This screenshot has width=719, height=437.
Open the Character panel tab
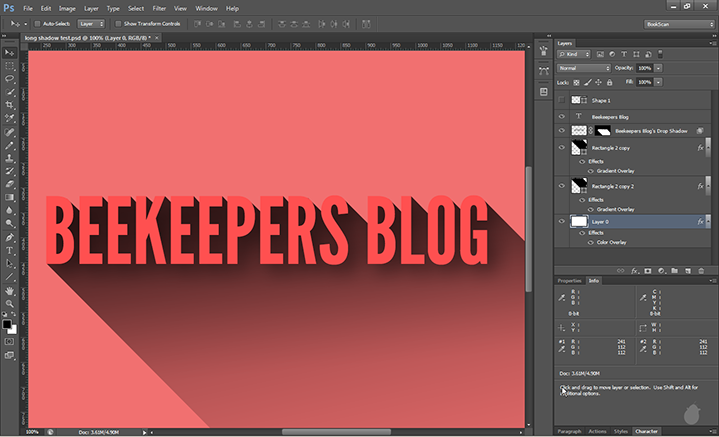(646, 430)
